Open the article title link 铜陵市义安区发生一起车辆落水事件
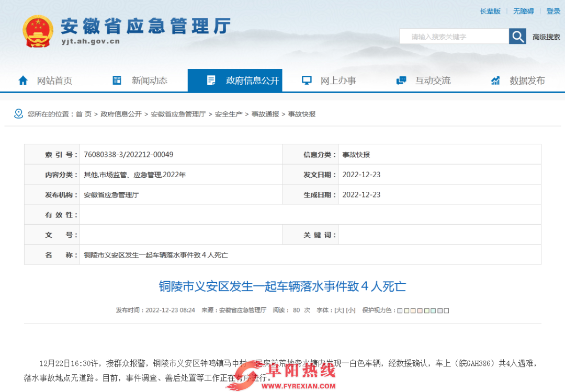The height and width of the screenshot is (392, 565). click(282, 286)
